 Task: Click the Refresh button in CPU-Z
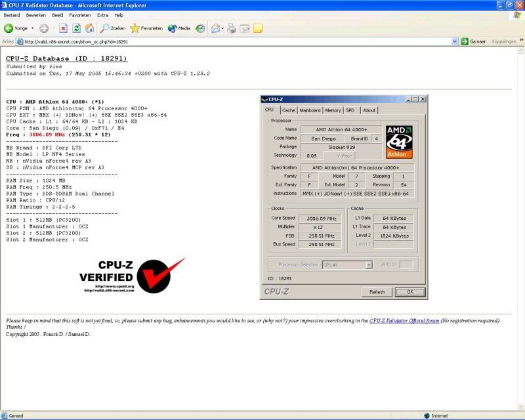click(x=377, y=292)
